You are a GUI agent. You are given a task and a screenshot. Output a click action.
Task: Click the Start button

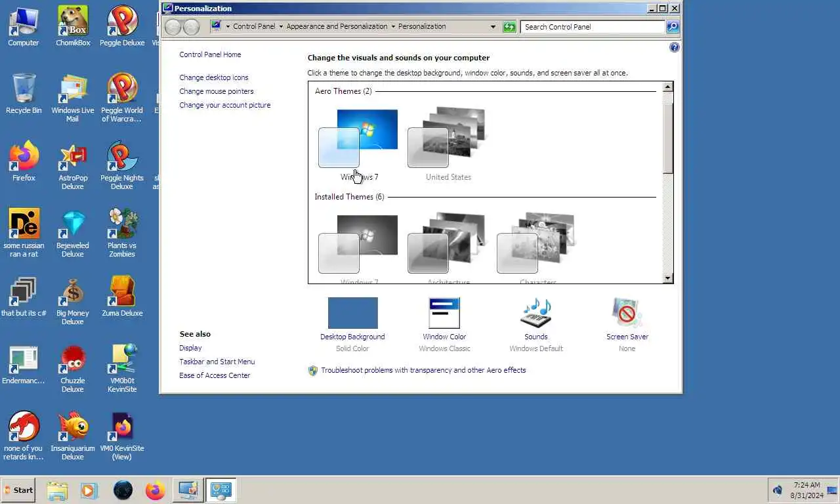click(x=18, y=490)
